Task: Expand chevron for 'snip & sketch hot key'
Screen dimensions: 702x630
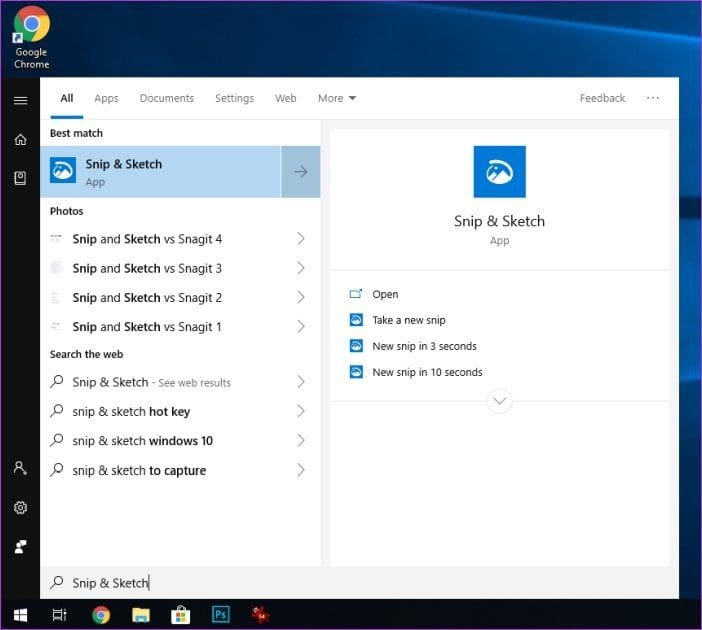Action: click(x=301, y=411)
